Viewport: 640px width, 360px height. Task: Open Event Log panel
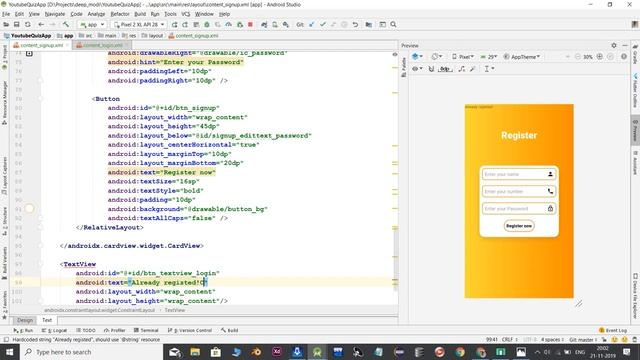[x=613, y=330]
